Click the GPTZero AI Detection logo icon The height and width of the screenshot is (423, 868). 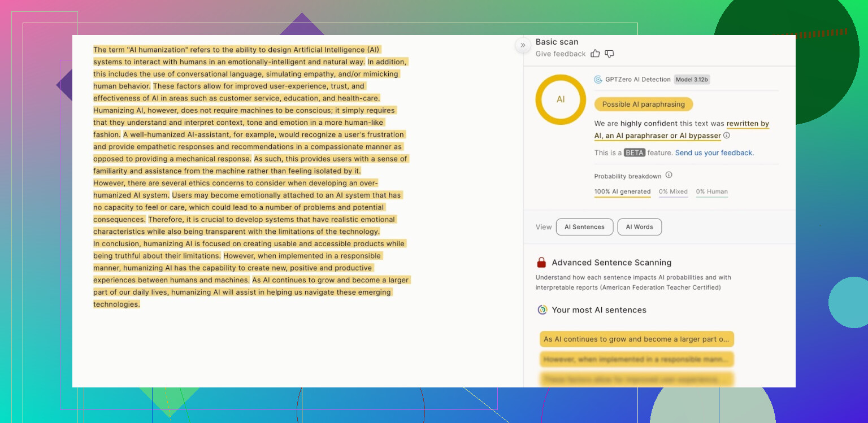598,80
